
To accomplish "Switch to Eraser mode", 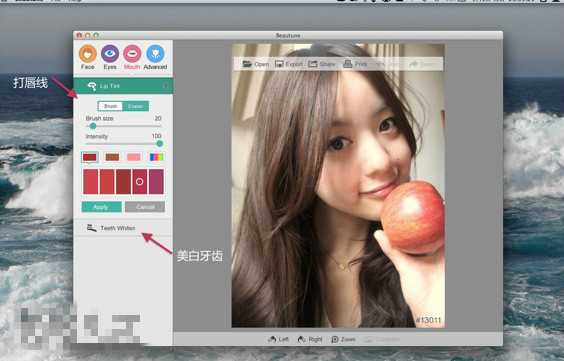I will [136, 106].
